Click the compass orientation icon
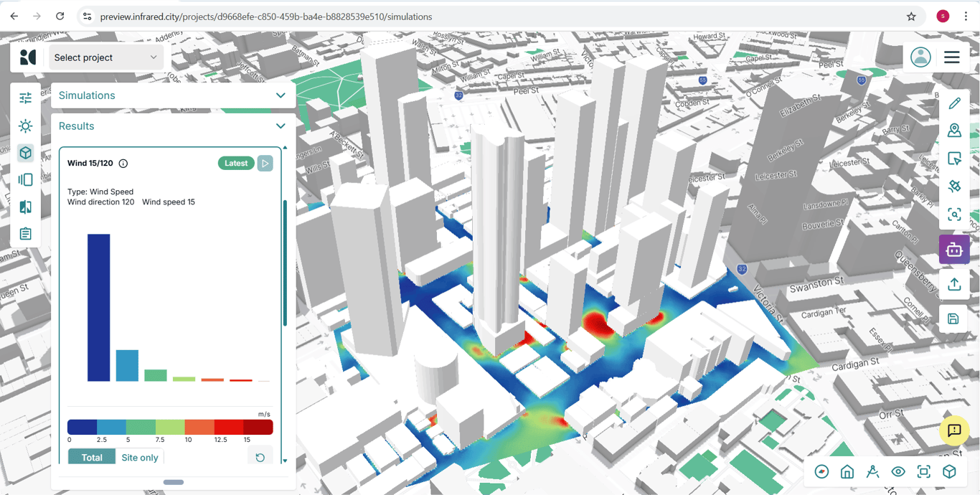The image size is (980, 495). point(822,471)
